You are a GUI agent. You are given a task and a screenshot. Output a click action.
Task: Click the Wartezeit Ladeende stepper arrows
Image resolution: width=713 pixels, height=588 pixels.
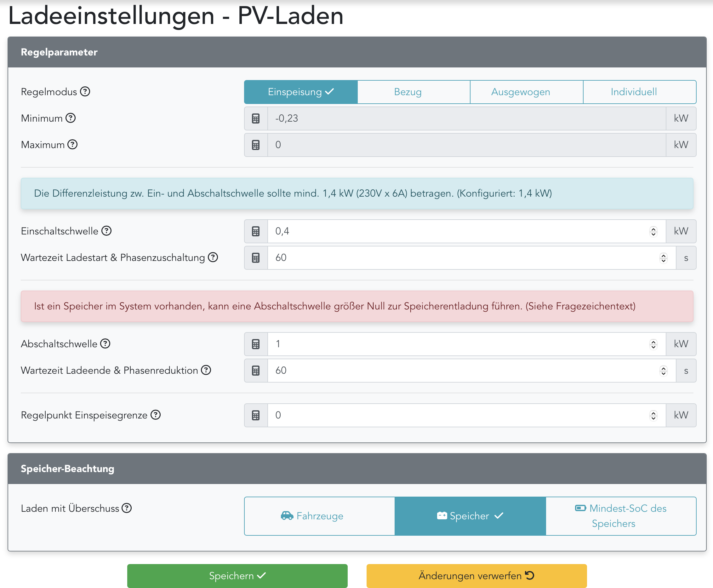(663, 371)
